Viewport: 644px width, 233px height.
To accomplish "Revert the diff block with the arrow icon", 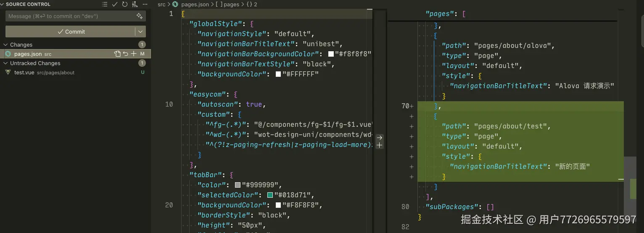I will tap(379, 138).
